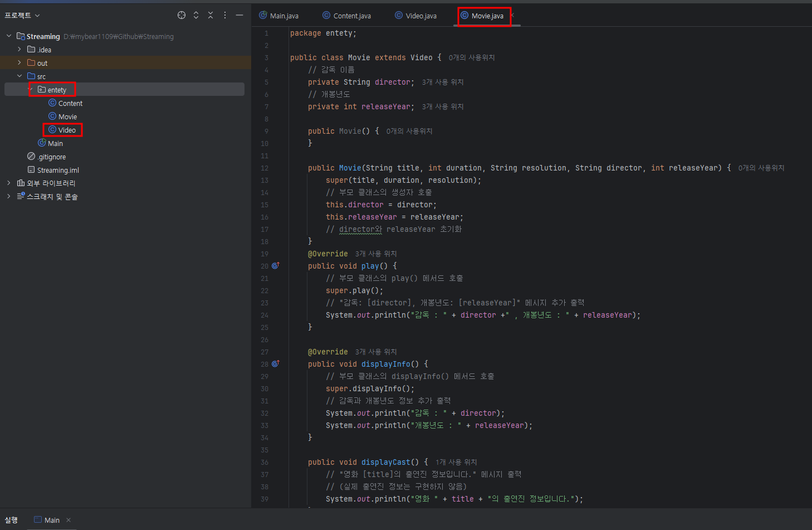Expand the out folder
This screenshot has height=530, width=812.
[x=19, y=62]
